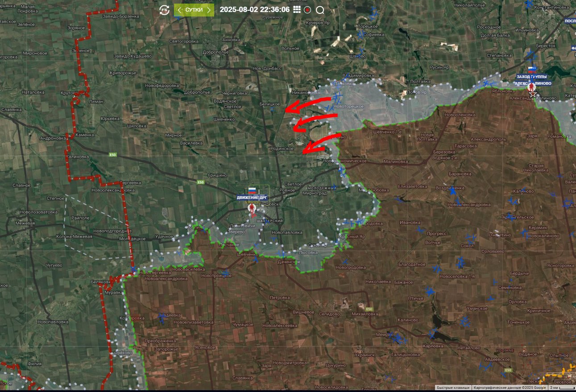Click the Russian flag above ЗАХОД ГРУППЫ
The width and height of the screenshot is (576, 392).
coord(531,70)
